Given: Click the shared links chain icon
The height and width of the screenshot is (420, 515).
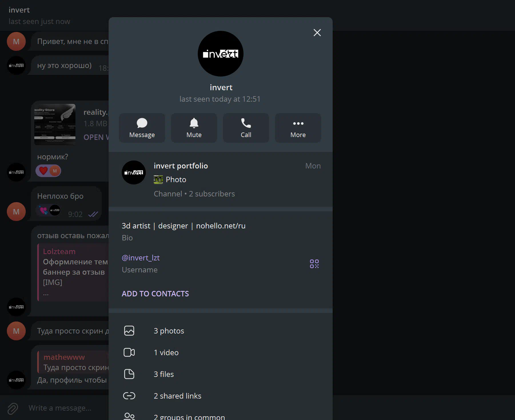Looking at the screenshot, I should (129, 396).
